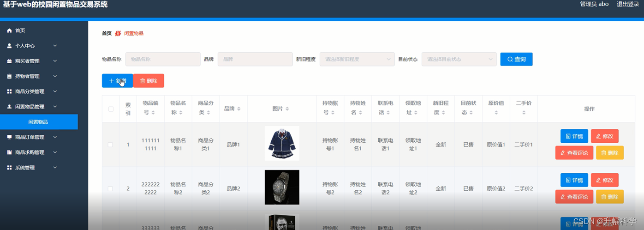Click the user icon beside 闲置物品管理
Viewport: 644px width, 230px height.
click(9, 107)
